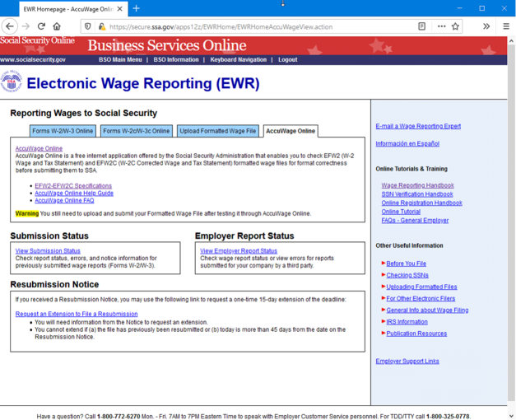Open the AccuWage Online Help Guide link
This screenshot has width=516, height=420.
pos(74,194)
